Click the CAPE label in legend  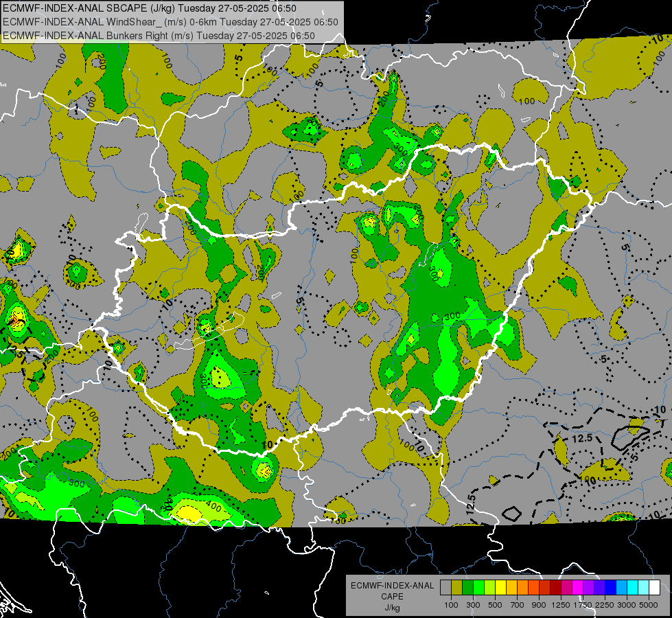click(392, 597)
